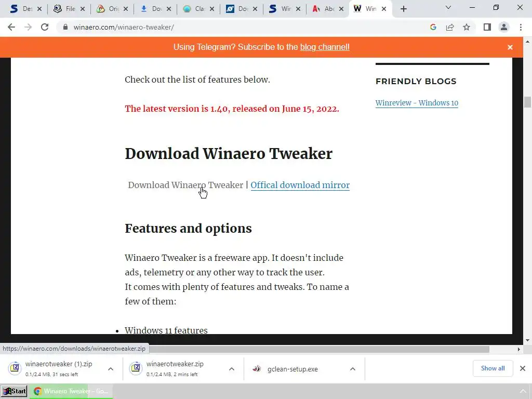Close the 'Ori' tab
The image size is (532, 399).
coord(126,9)
